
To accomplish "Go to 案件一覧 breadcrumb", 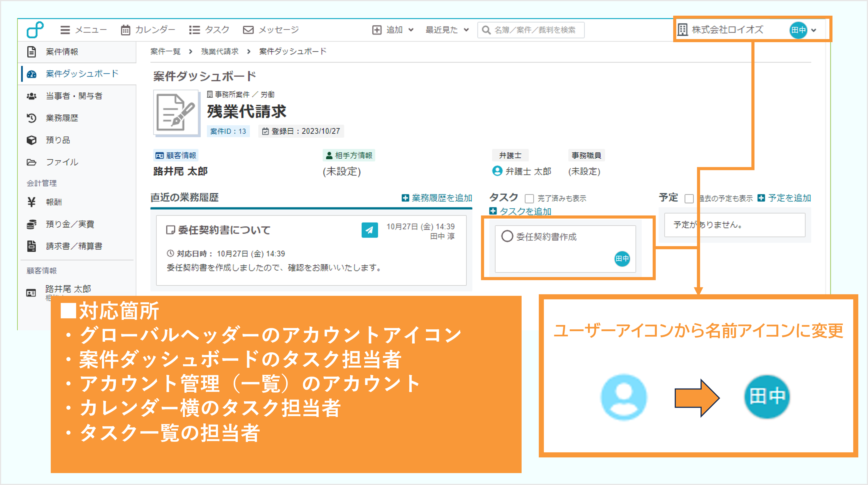I will coord(165,52).
